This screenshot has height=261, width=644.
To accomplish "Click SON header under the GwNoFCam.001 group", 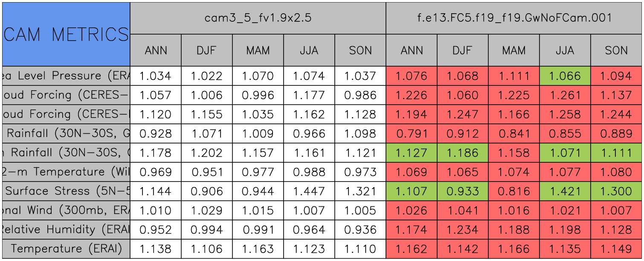I will point(616,50).
